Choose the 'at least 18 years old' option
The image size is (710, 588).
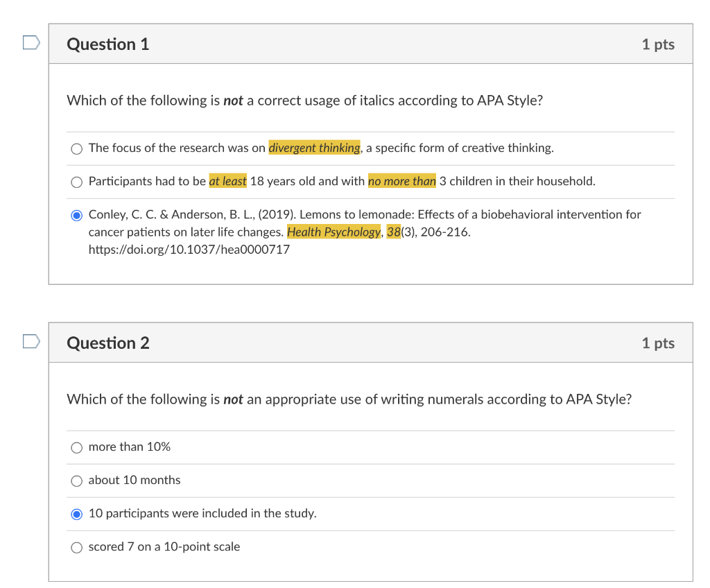coord(77,182)
